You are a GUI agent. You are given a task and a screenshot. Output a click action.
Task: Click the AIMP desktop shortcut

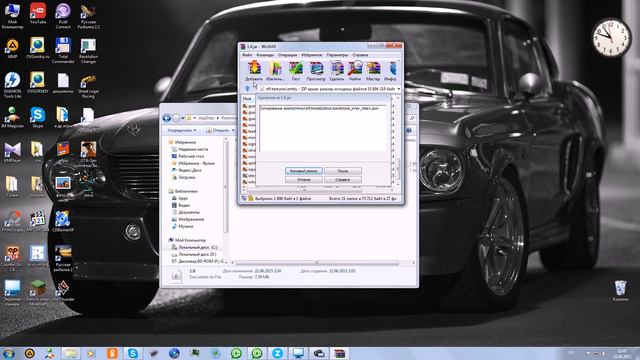(x=12, y=49)
